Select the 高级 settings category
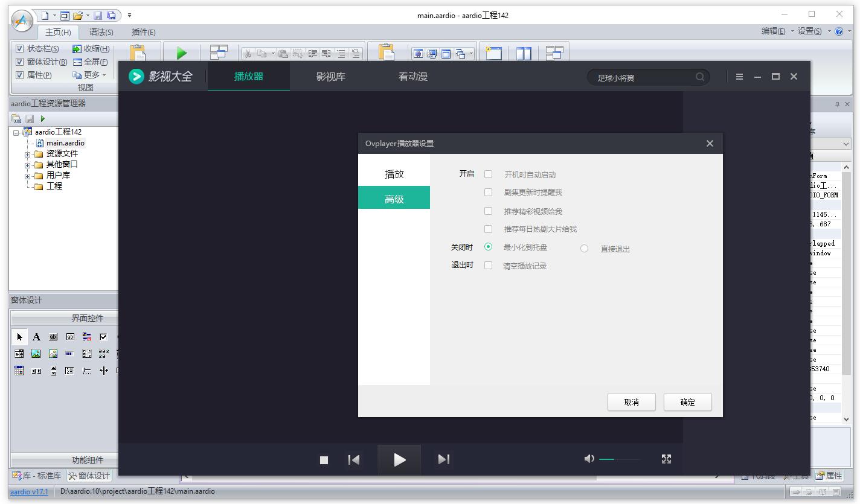The width and height of the screenshot is (860, 504). 394,198
